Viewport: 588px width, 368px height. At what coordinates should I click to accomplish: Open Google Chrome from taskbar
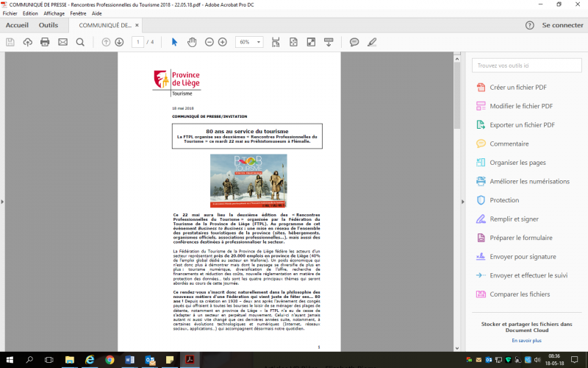(x=110, y=360)
